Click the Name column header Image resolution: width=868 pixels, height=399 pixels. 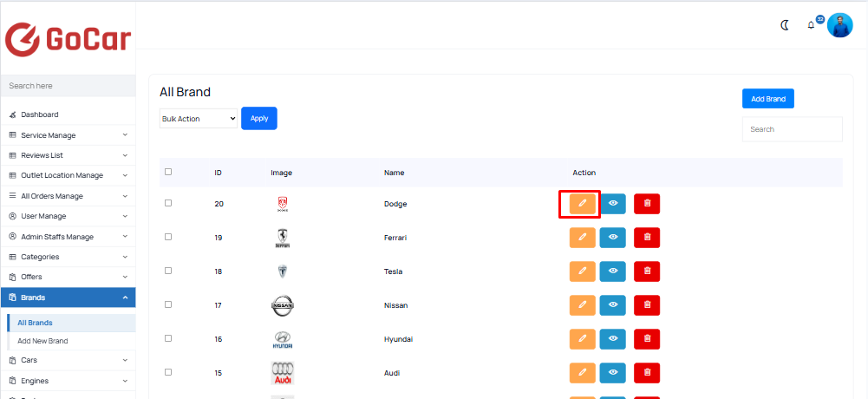click(395, 173)
